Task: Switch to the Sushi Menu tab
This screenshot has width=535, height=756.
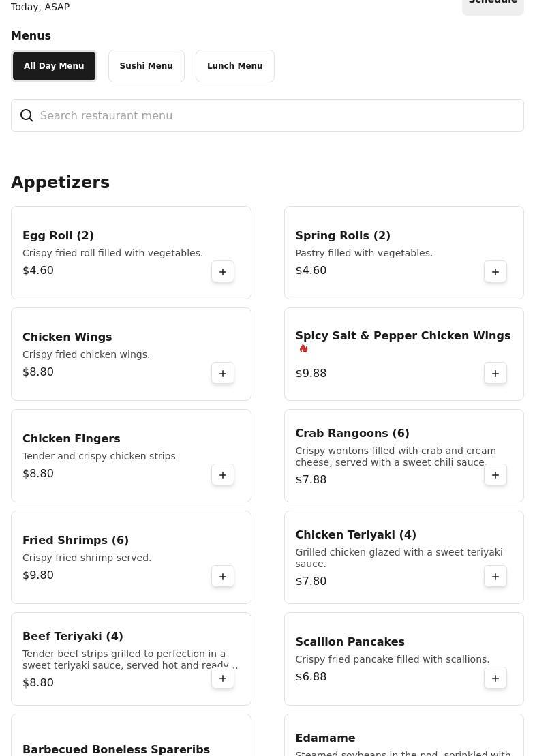Action: (146, 66)
